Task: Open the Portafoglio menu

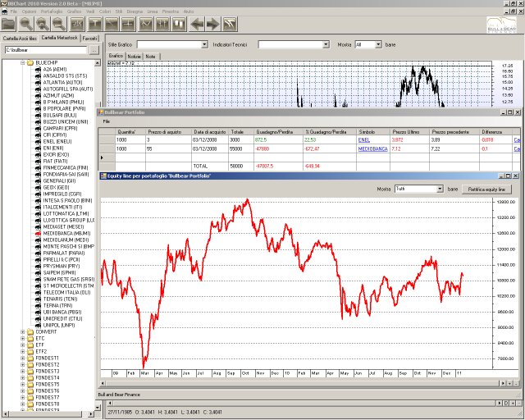Action: pyautogui.click(x=52, y=11)
